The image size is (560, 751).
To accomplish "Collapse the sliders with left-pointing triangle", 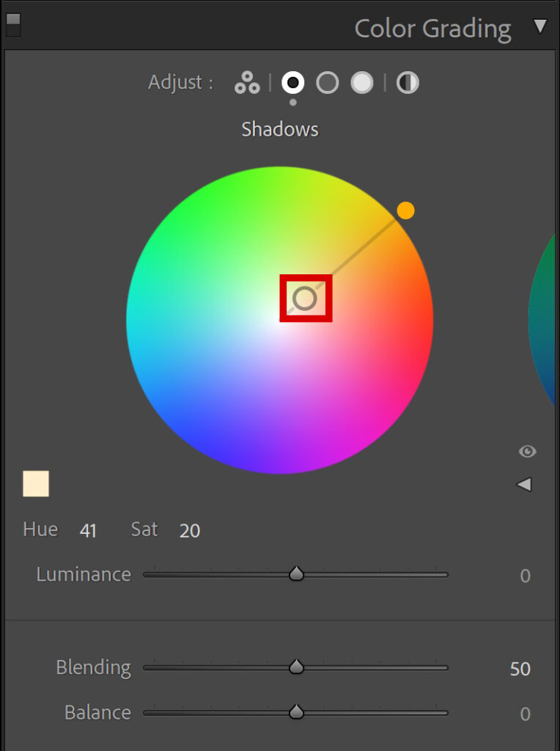I will (524, 485).
